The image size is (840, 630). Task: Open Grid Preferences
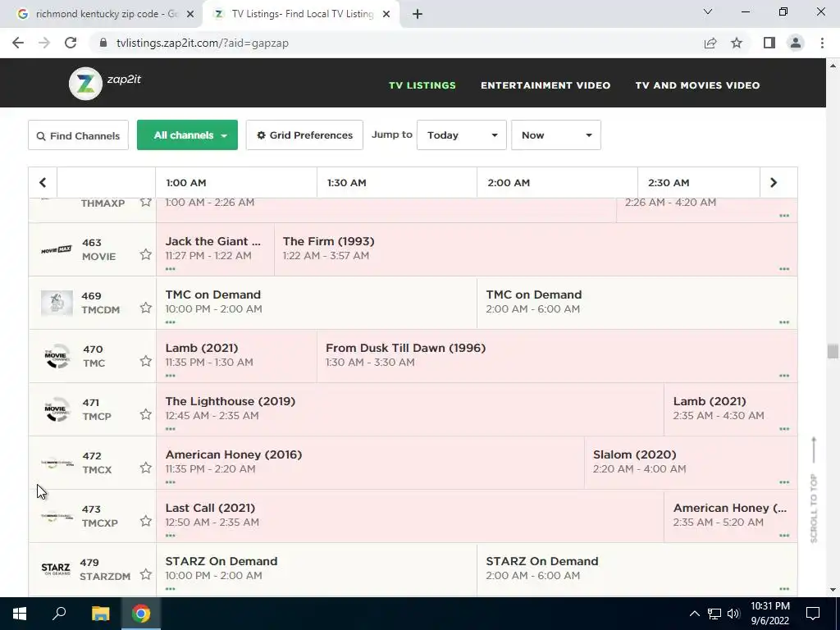click(304, 135)
